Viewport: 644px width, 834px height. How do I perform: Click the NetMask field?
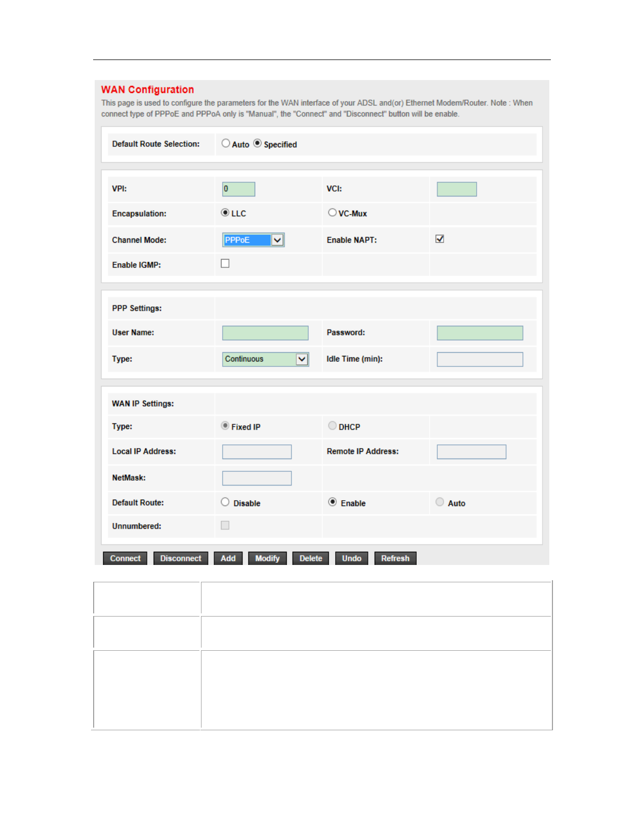point(257,478)
